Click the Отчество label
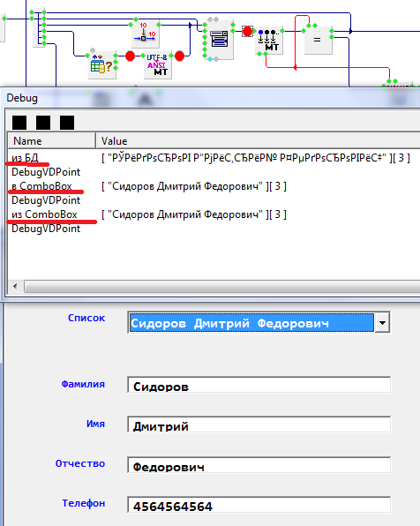The image size is (420, 526). (x=80, y=463)
